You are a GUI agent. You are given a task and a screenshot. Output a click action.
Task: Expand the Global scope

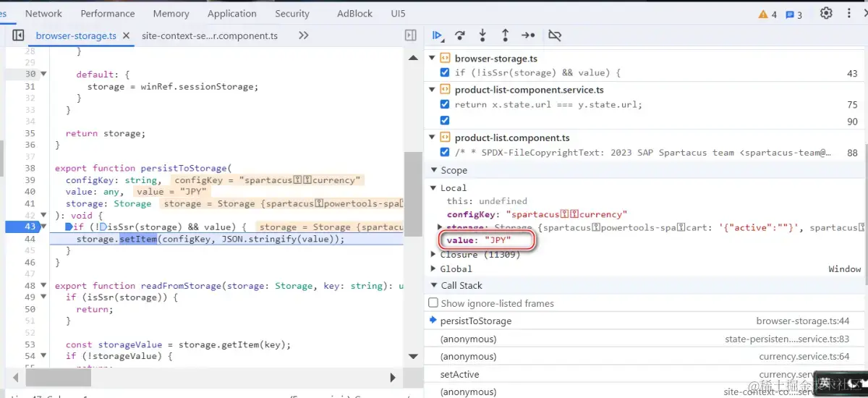pyautogui.click(x=433, y=269)
